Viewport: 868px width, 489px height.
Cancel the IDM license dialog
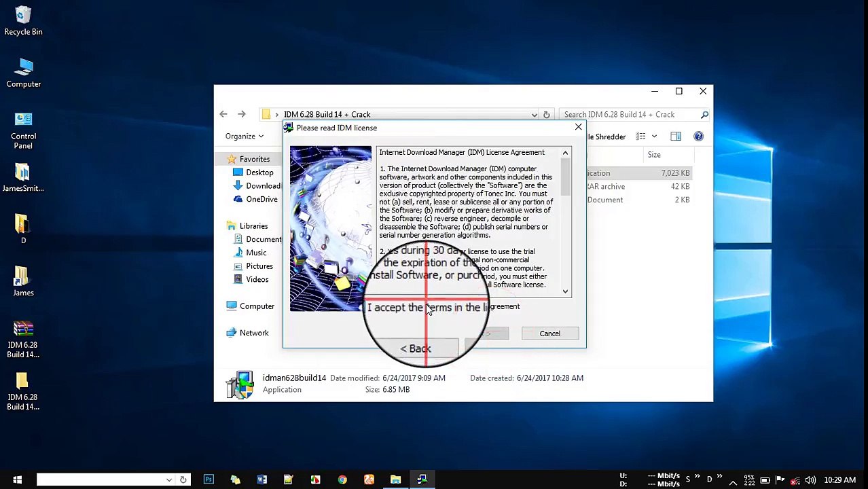click(x=549, y=333)
